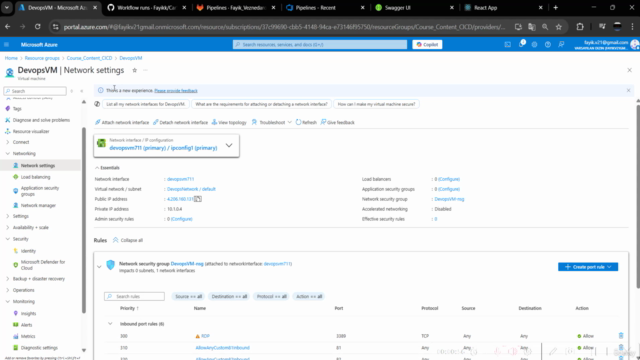The width and height of the screenshot is (640, 360).
Task: Favorite DevopsVM with the star icon
Action: click(x=134, y=70)
